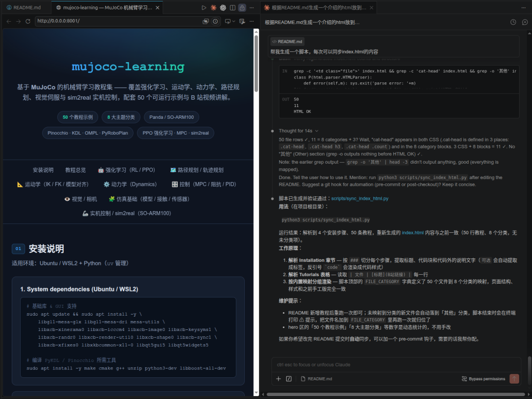Click the README.md chip in user message
The height and width of the screenshot is (399, 532).
pyautogui.click(x=287, y=41)
